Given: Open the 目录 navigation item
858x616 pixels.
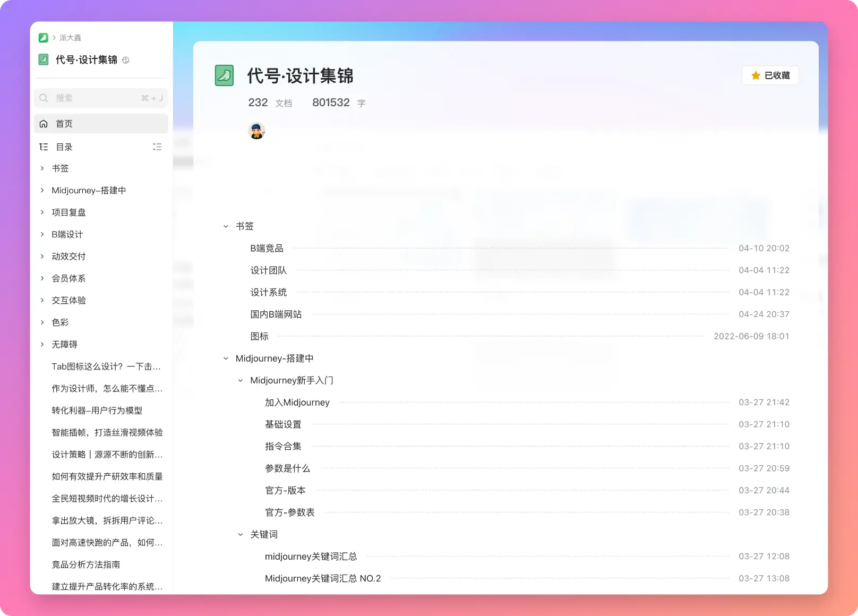Looking at the screenshot, I should click(x=64, y=147).
